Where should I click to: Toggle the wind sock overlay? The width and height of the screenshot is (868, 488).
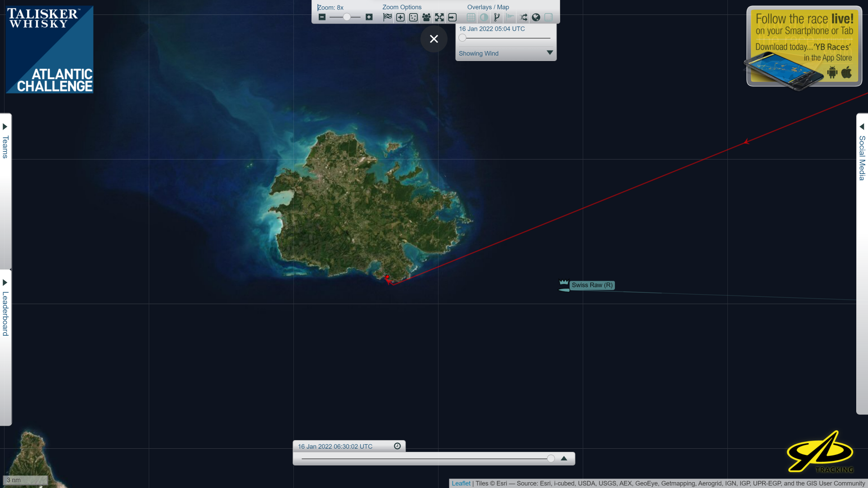(510, 17)
